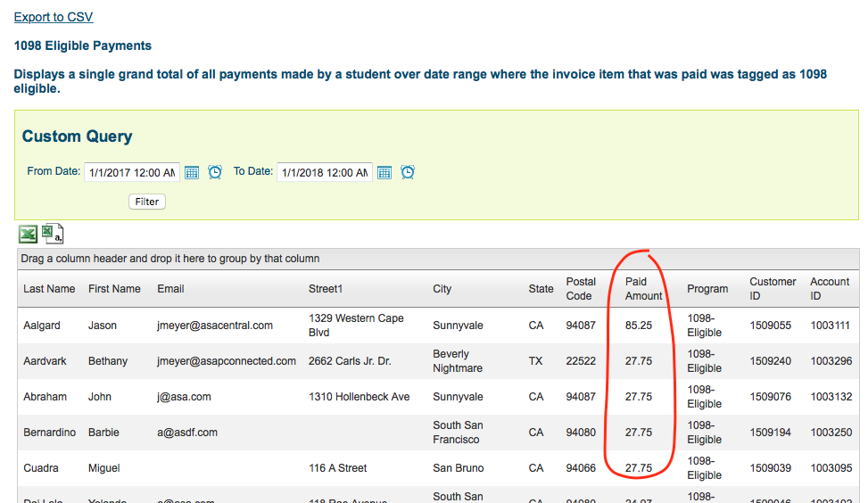This screenshot has height=503, width=868.
Task: Sort by the Paid Amount column header
Action: (643, 289)
